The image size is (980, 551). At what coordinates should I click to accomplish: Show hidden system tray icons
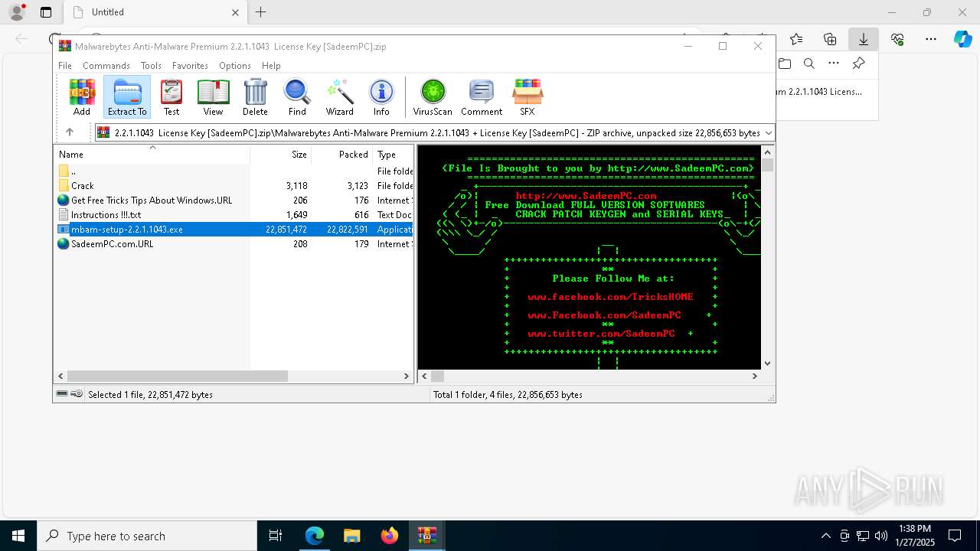tap(825, 536)
